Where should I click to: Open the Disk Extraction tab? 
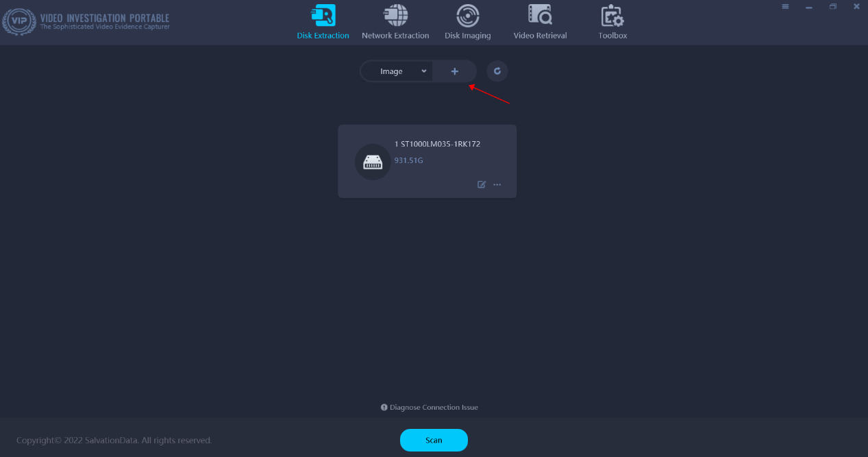[x=323, y=22]
